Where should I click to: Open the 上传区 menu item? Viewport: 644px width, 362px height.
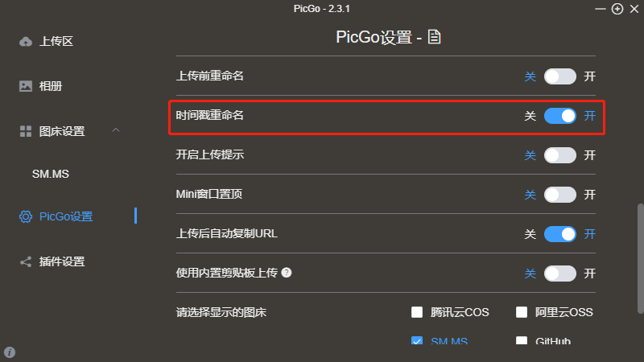click(56, 41)
